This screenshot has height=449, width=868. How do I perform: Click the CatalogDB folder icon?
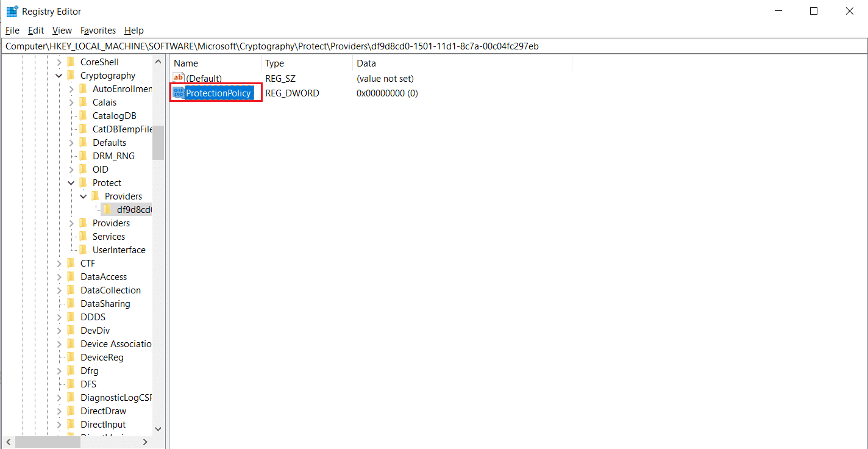(x=83, y=116)
